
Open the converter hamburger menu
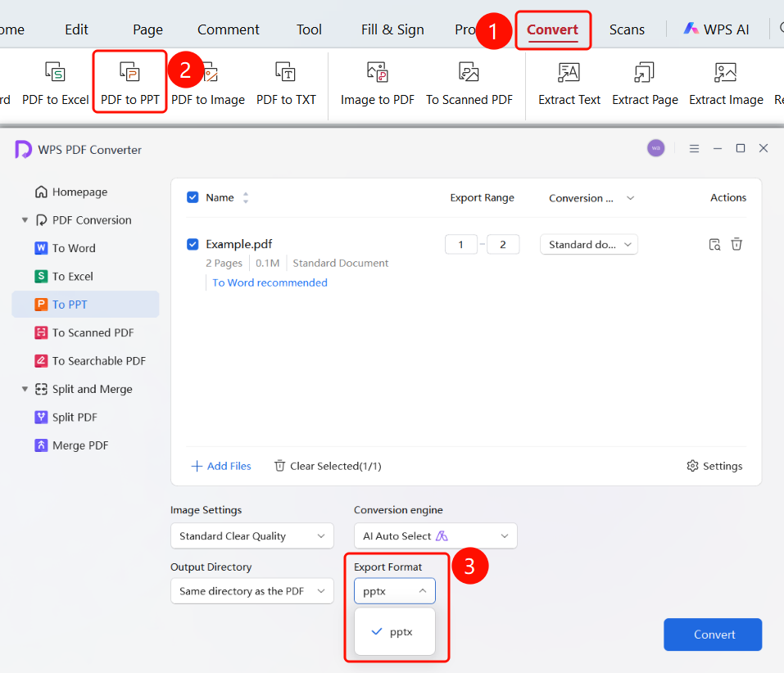(x=694, y=148)
